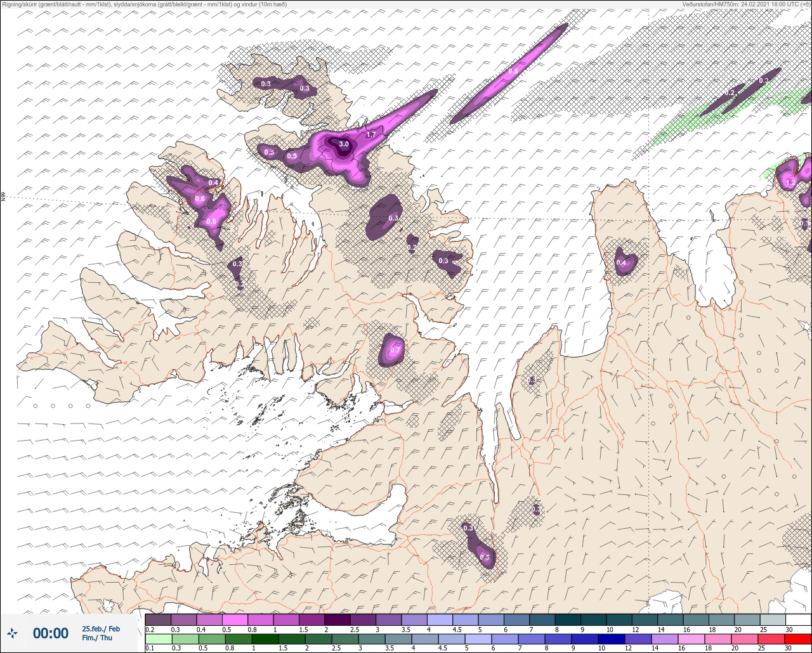
Task: Click the 3.0 precipitation peak label
Action: (344, 144)
